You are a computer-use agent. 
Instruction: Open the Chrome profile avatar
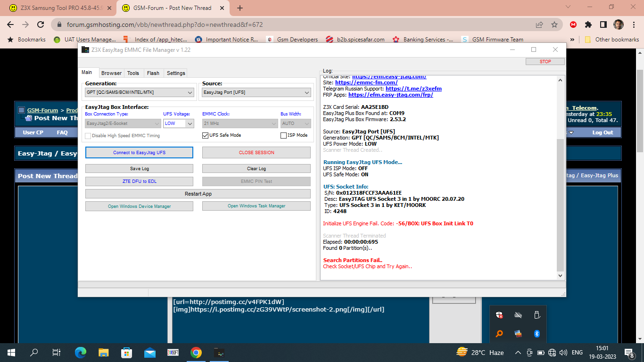618,25
